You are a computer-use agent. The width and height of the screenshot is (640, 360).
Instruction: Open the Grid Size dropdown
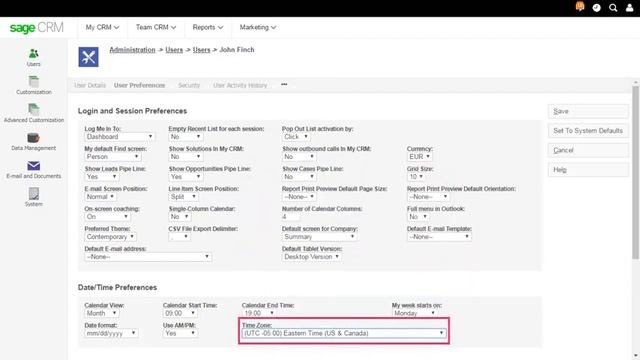tap(416, 177)
